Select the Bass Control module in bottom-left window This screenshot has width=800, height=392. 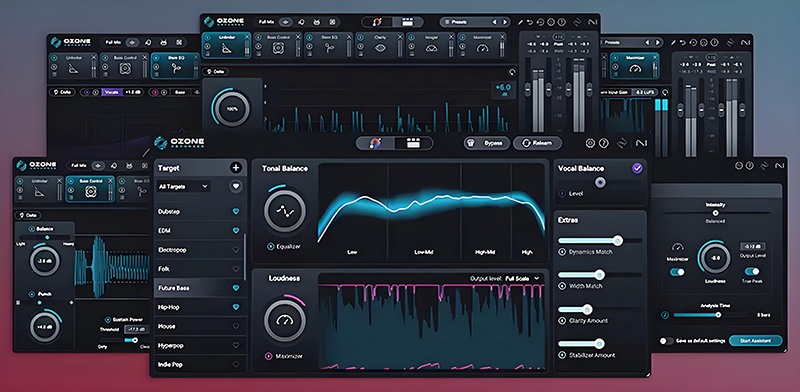coord(90,189)
